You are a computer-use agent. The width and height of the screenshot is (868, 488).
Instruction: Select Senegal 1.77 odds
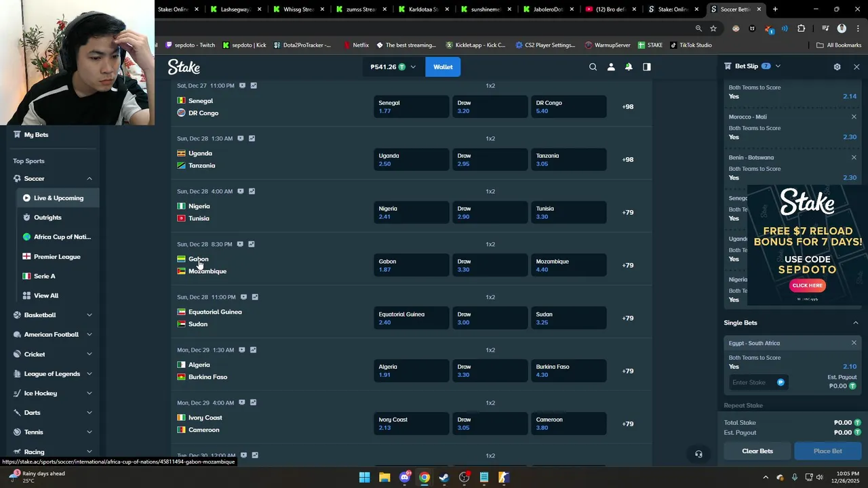[411, 106]
